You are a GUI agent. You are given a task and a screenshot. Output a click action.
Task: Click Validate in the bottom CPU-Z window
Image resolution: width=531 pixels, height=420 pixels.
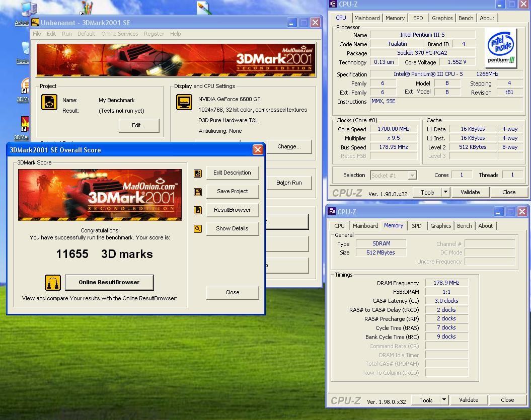coord(469,400)
